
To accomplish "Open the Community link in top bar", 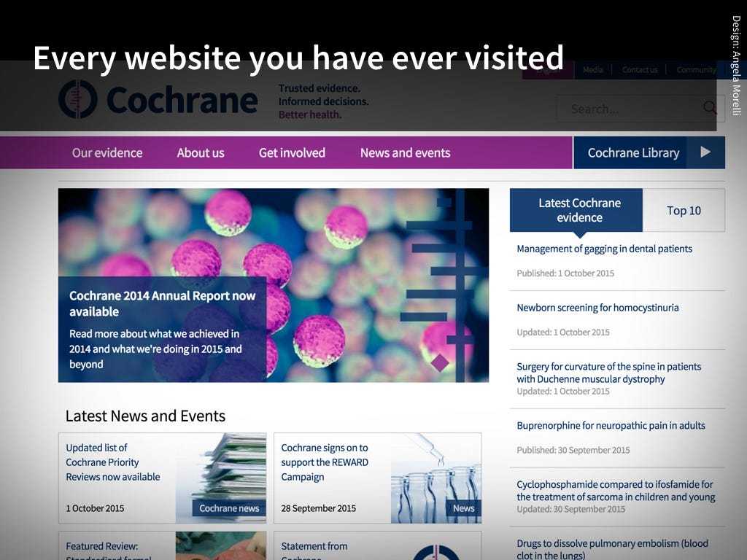I will (696, 70).
